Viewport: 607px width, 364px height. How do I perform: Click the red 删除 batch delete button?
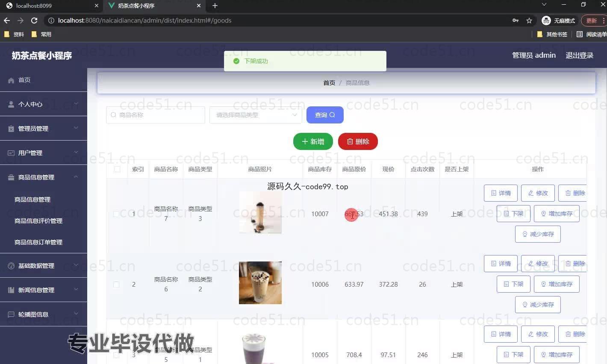click(x=358, y=141)
